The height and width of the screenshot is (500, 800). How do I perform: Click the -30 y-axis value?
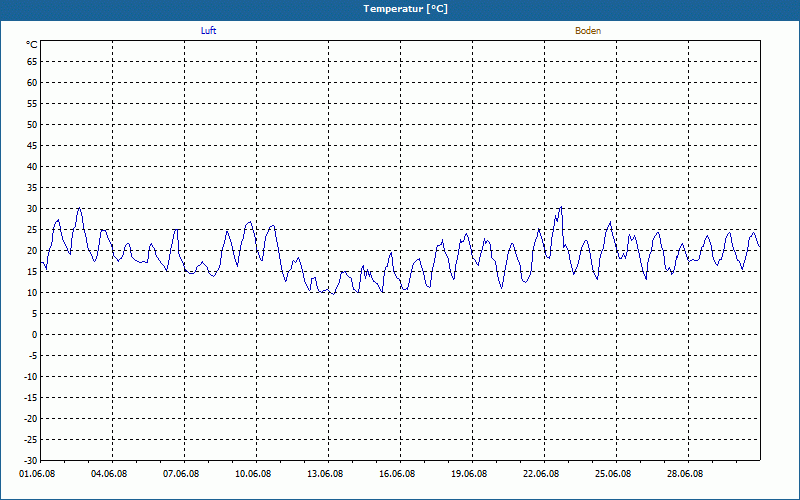[31, 460]
